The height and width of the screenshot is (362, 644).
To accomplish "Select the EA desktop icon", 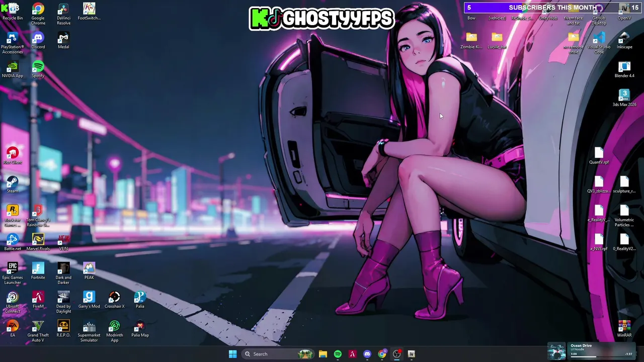I will pos(13,329).
